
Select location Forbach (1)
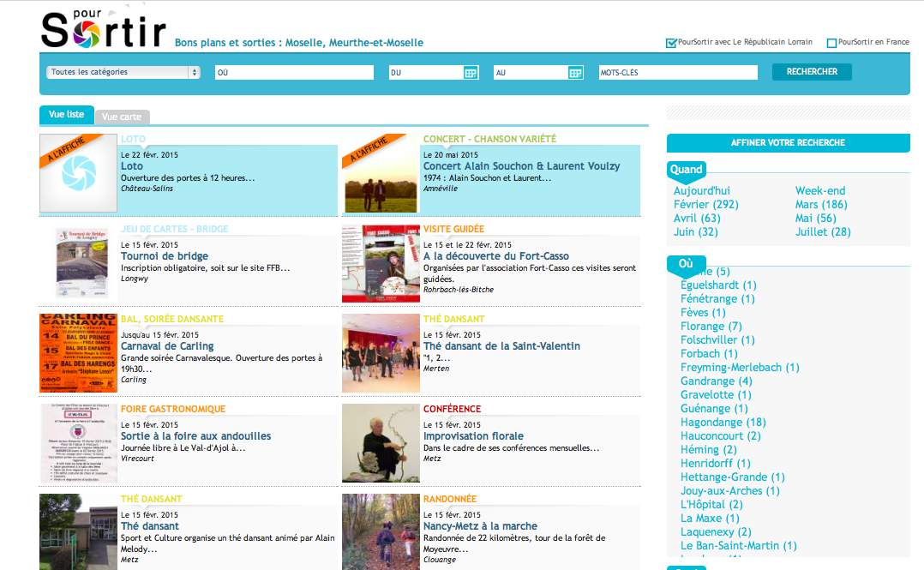point(709,354)
